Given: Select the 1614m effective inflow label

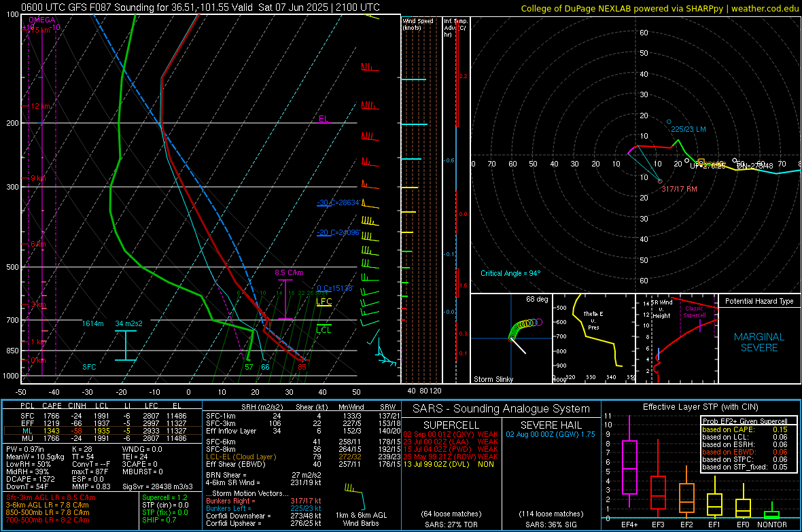Looking at the screenshot, I should [92, 324].
